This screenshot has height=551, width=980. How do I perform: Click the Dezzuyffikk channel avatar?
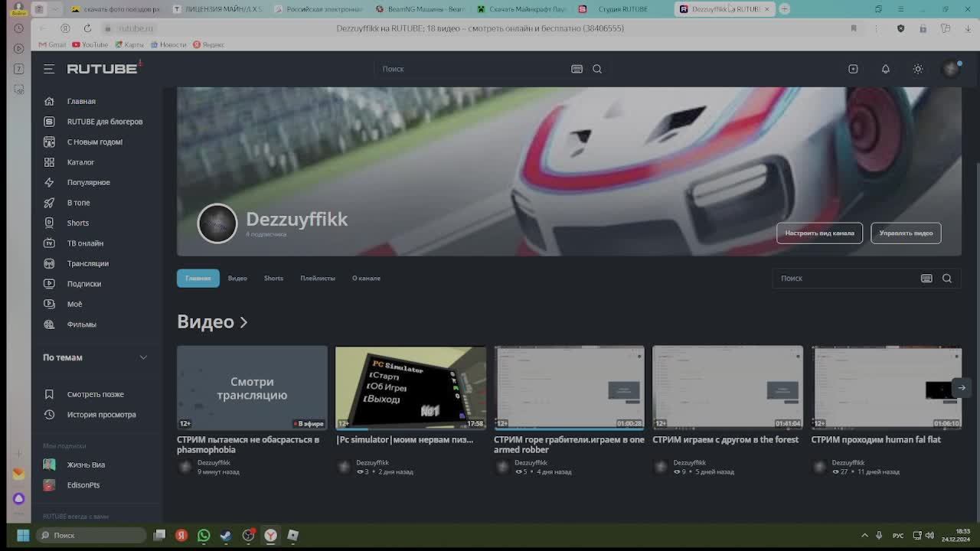pyautogui.click(x=217, y=223)
